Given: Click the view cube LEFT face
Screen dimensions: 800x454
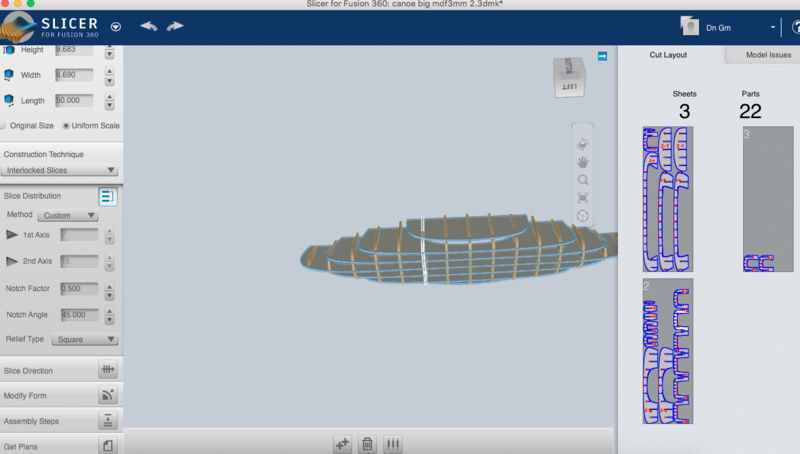Looking at the screenshot, I should point(569,87).
